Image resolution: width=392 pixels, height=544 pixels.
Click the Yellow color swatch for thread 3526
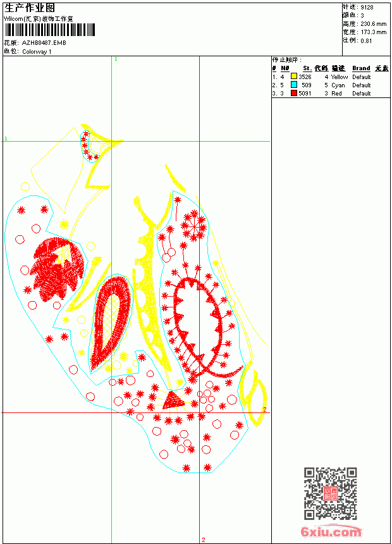(294, 77)
